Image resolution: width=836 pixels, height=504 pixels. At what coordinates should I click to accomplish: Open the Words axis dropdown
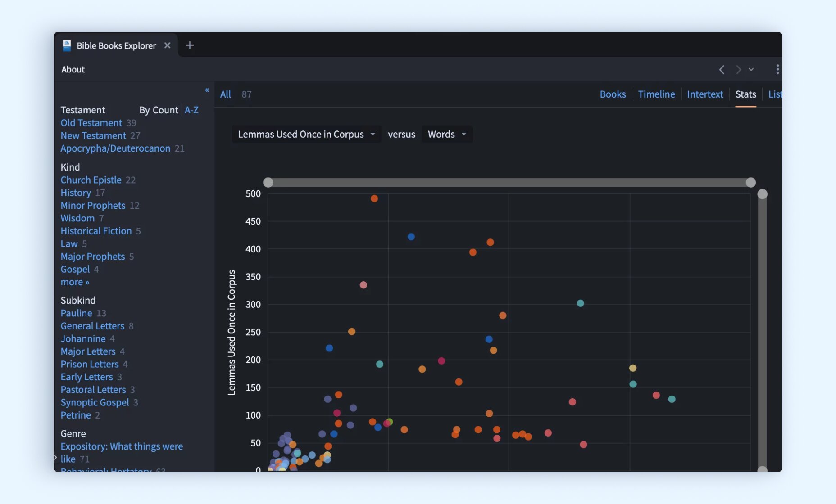point(447,134)
